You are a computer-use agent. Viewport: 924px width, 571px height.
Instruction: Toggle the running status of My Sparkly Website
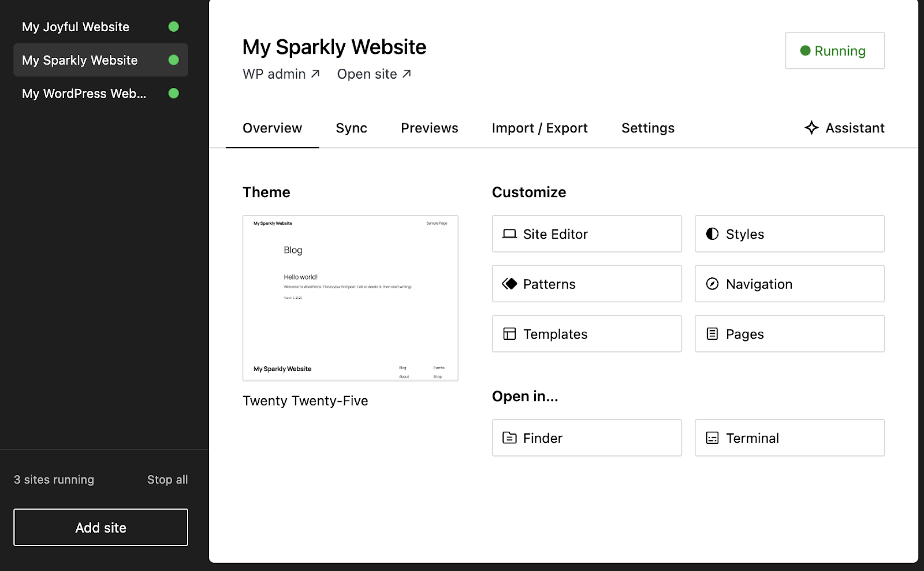tap(174, 60)
